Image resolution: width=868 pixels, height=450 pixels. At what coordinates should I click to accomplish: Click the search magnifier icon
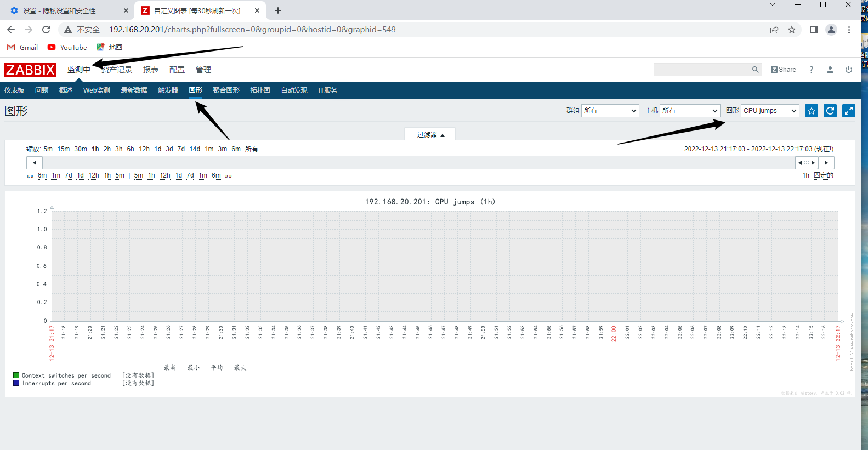point(755,70)
